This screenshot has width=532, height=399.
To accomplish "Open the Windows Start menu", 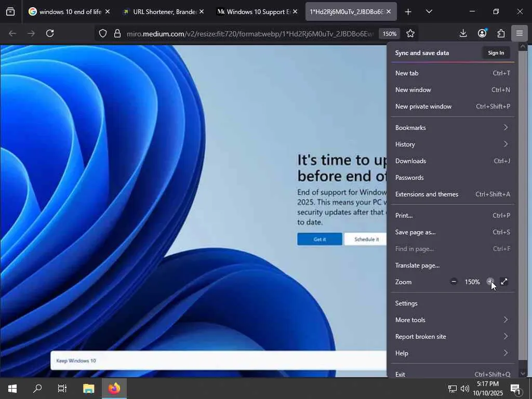I will 12,389.
